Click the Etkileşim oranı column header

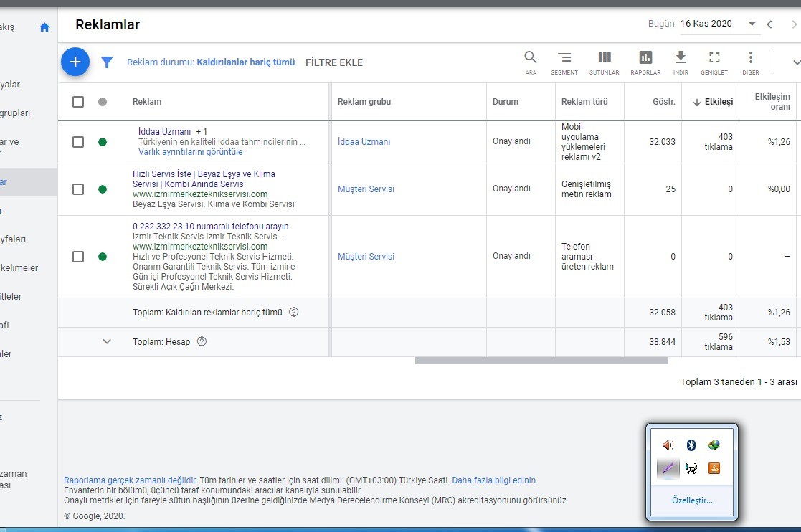click(x=772, y=102)
